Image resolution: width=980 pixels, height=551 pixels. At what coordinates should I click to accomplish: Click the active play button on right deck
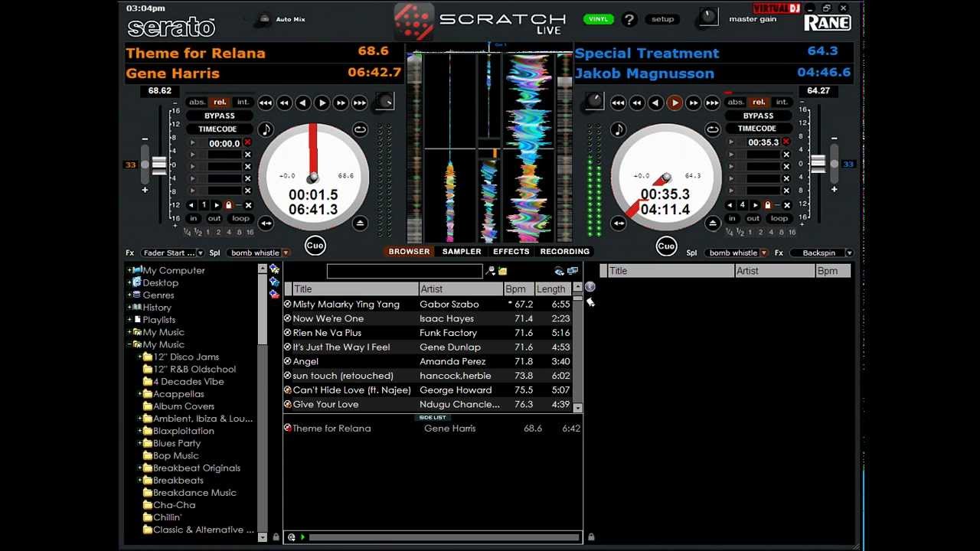point(675,103)
